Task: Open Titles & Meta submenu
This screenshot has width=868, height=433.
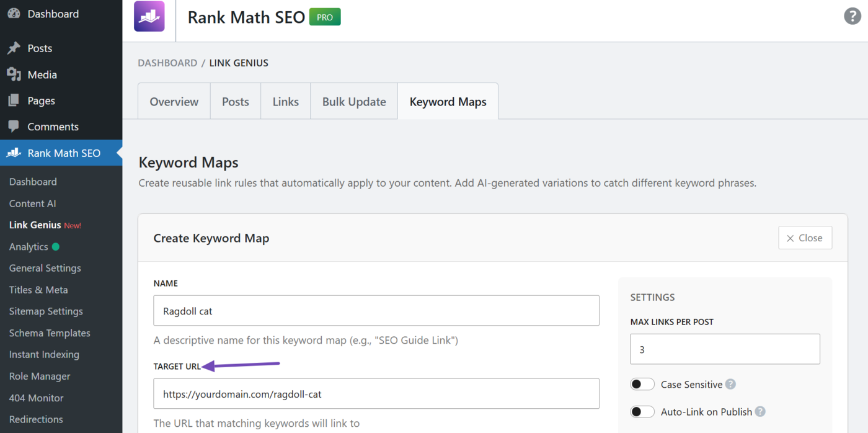Action: coord(38,290)
